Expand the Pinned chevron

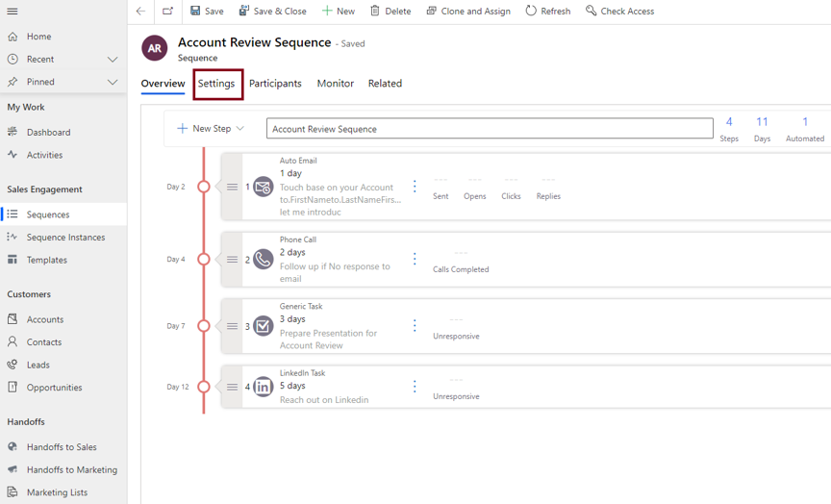[x=113, y=82]
